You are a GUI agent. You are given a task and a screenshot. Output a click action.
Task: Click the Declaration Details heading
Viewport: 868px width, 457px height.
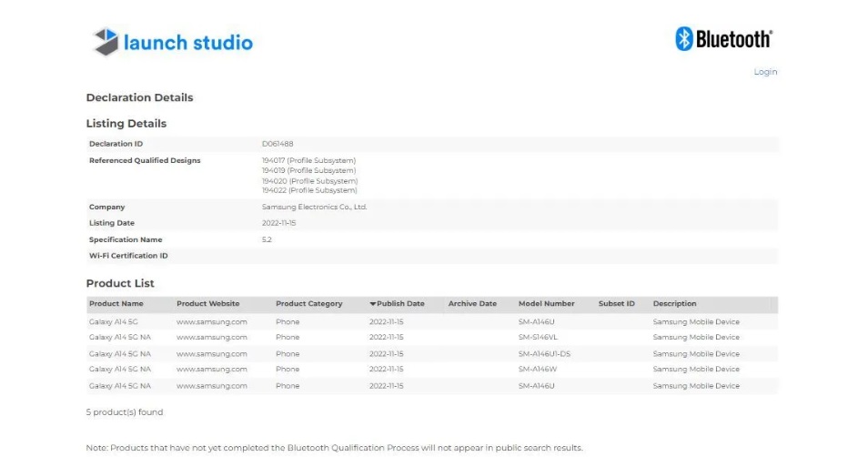[139, 97]
